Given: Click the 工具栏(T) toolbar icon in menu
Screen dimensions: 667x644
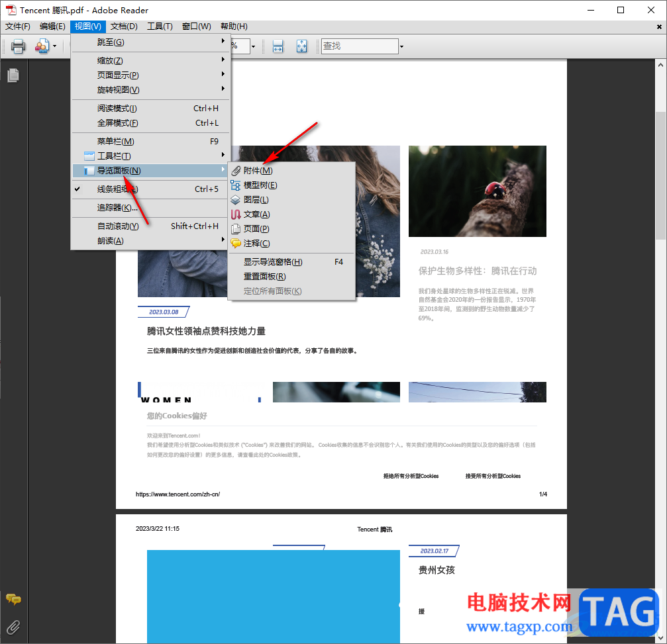Looking at the screenshot, I should (x=89, y=156).
